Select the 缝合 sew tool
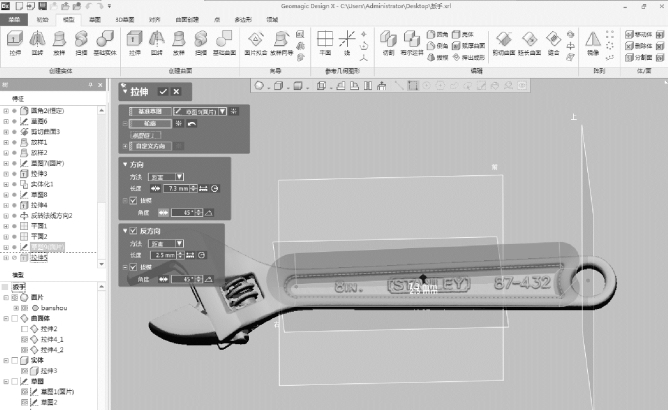Image resolution: width=668 pixels, height=410 pixels. click(553, 43)
